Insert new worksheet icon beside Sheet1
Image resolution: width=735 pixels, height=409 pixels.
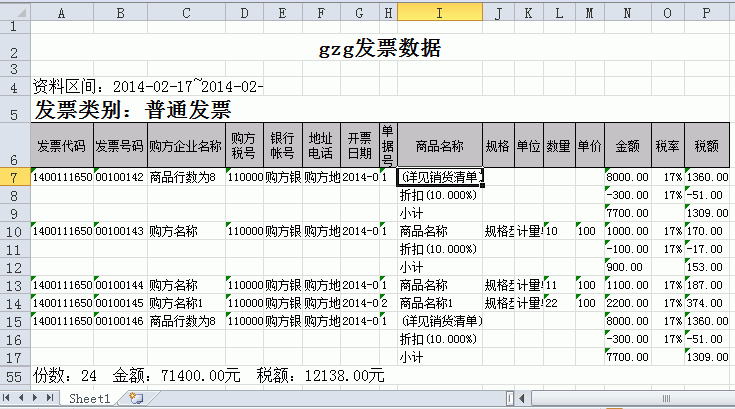(136, 398)
